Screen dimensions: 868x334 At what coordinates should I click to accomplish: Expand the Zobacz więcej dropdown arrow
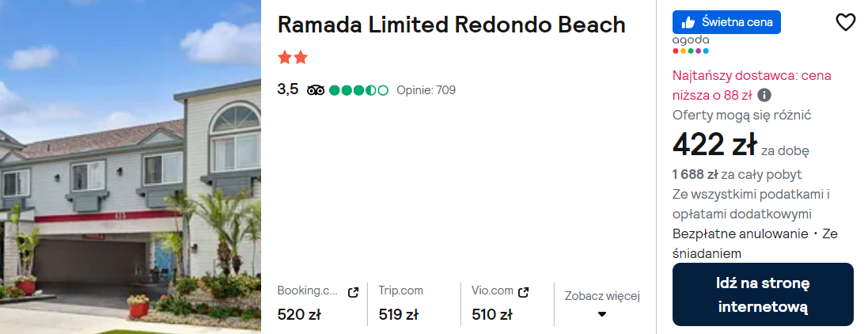coord(601,314)
